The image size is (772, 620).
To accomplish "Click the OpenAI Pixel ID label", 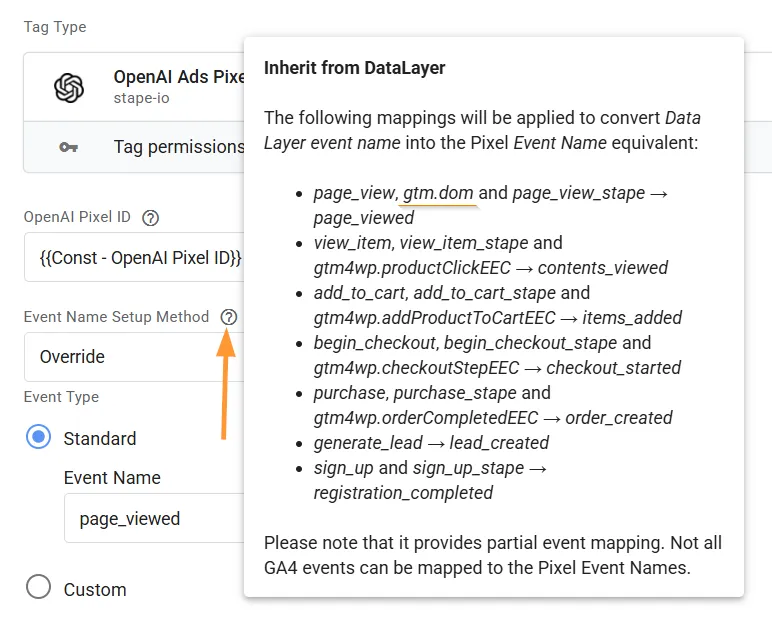I will point(77,217).
